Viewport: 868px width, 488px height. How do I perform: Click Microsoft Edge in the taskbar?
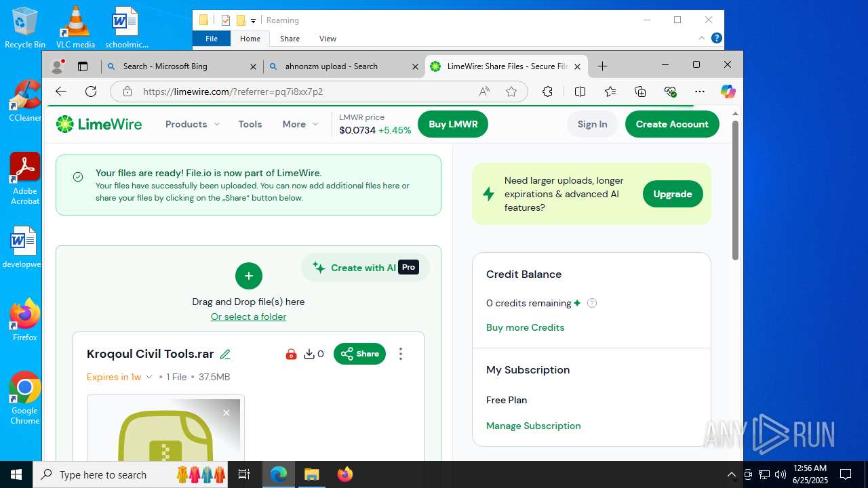point(279,474)
